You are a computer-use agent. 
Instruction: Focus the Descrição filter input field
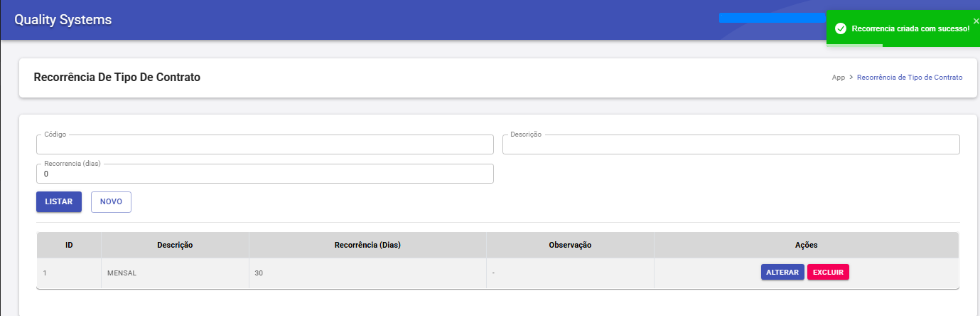(x=731, y=145)
